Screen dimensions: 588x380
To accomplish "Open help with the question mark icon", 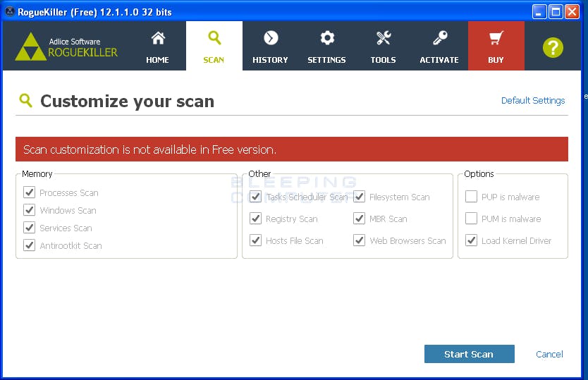I will click(553, 48).
